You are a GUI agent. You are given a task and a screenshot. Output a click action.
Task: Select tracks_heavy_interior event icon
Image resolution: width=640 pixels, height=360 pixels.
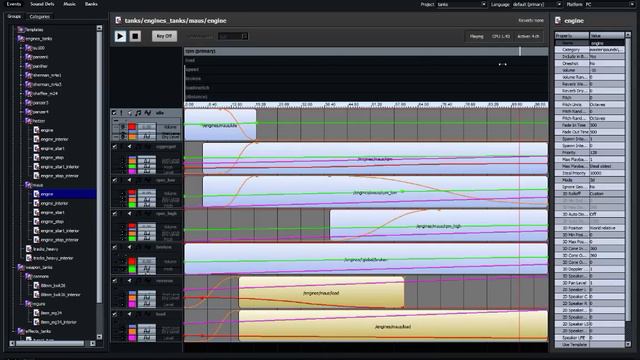pyautogui.click(x=29, y=258)
